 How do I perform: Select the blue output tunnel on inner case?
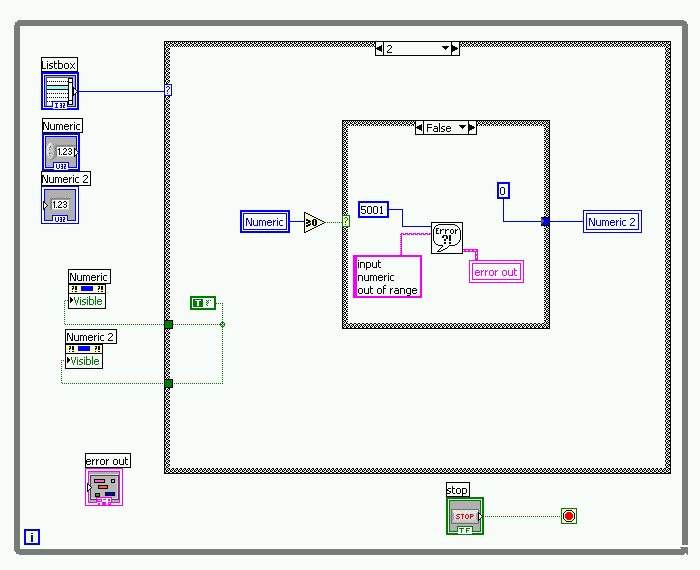coord(545,221)
